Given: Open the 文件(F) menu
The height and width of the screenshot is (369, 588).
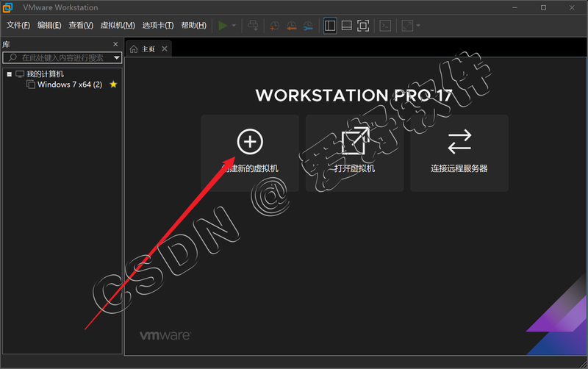Looking at the screenshot, I should click(x=18, y=26).
